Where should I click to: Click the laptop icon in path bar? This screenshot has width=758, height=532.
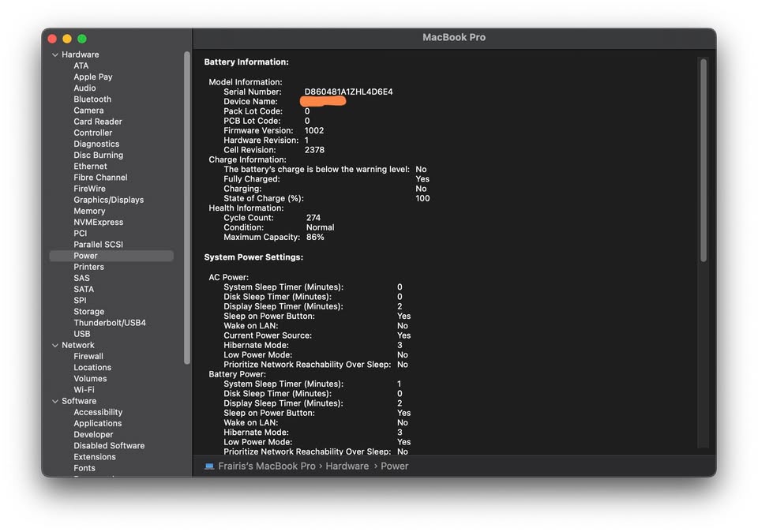209,466
